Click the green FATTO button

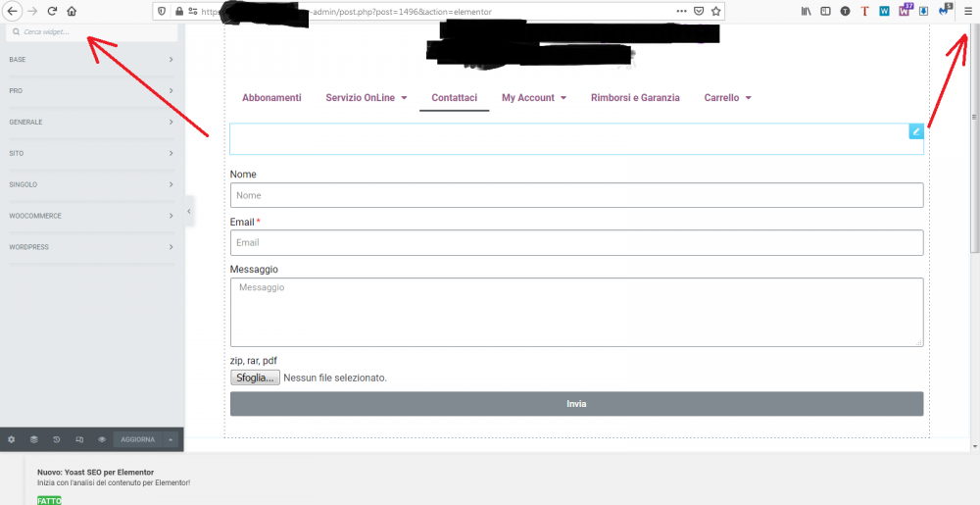(x=49, y=501)
